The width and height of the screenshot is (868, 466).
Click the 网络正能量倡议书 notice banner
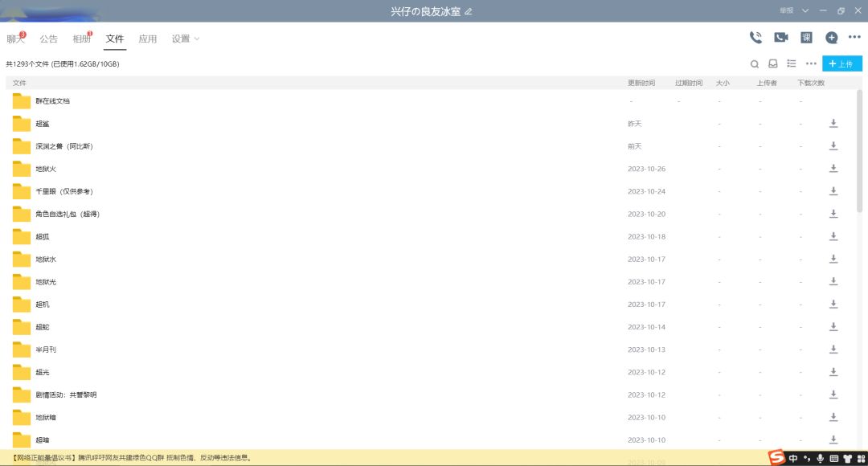click(x=132, y=458)
